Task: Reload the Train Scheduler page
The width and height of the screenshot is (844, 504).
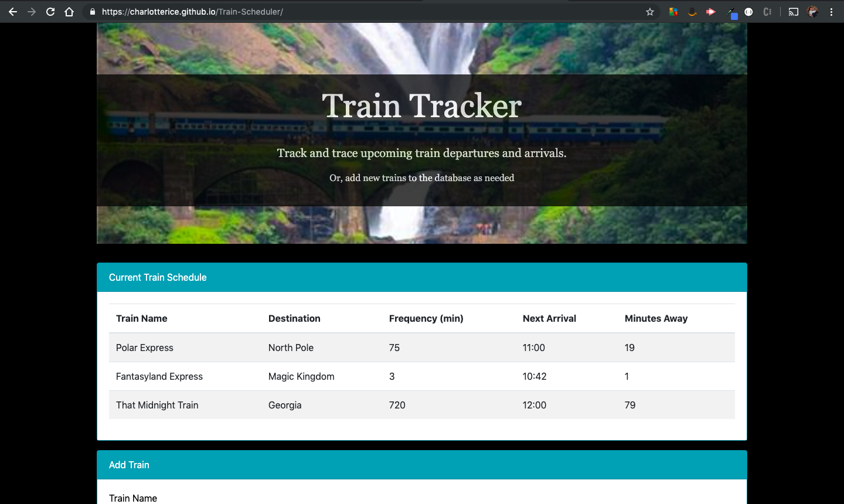Action: (50, 12)
